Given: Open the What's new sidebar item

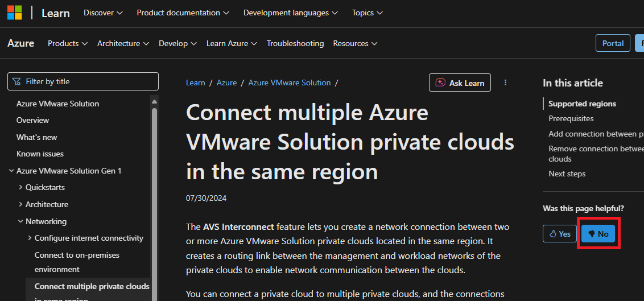Looking at the screenshot, I should pyautogui.click(x=36, y=137).
